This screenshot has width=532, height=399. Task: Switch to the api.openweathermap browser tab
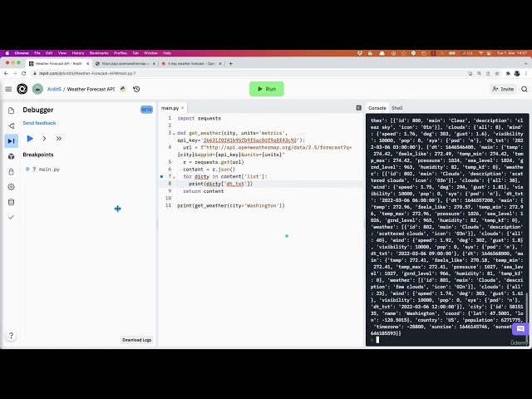(126, 63)
